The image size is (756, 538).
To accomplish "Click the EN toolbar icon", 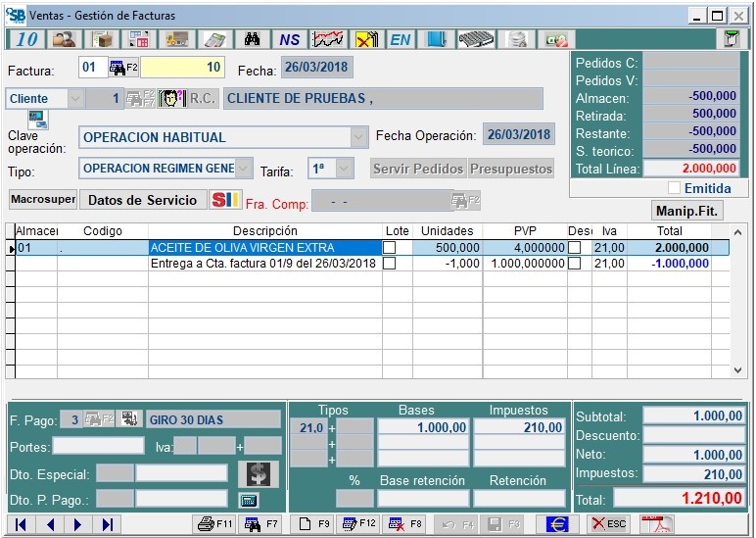I will pyautogui.click(x=401, y=39).
